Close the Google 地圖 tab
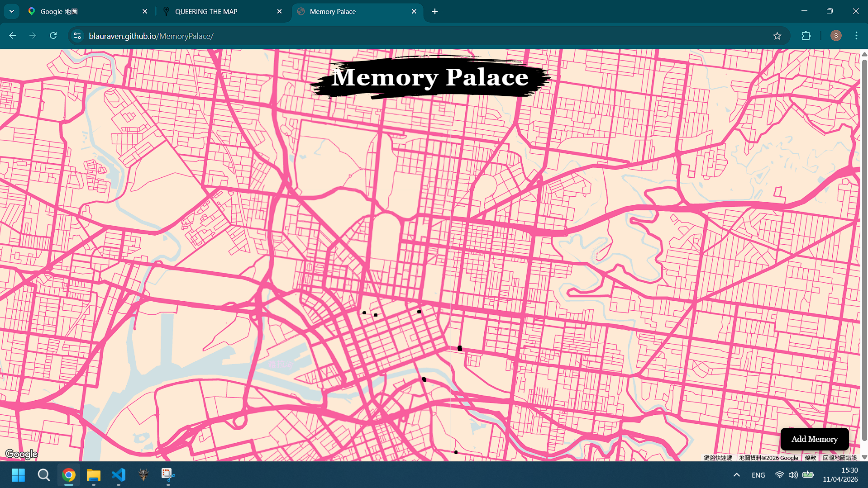The height and width of the screenshot is (488, 868). [x=145, y=11]
